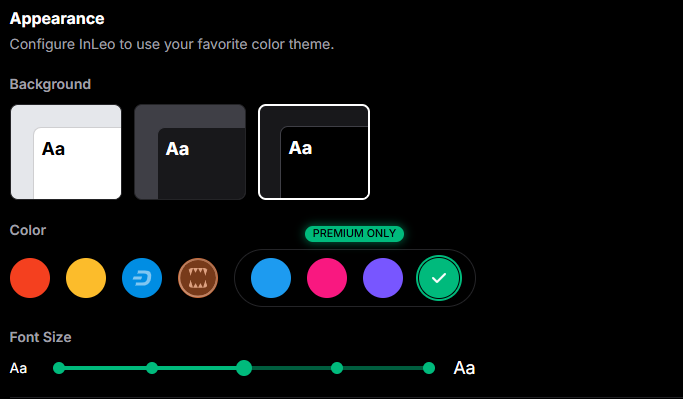Set font size to largest slider stop

[x=429, y=368]
